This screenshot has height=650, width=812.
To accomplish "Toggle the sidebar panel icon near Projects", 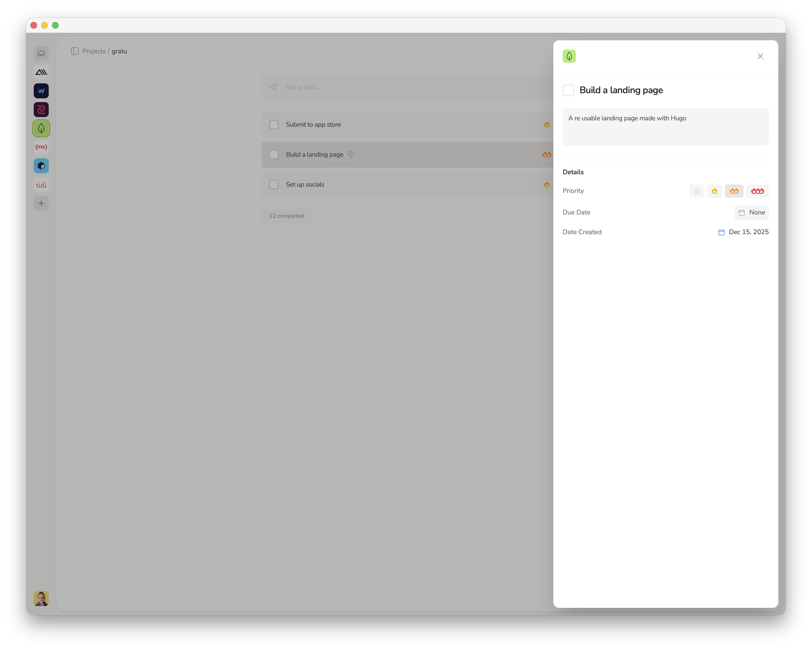I will (x=75, y=51).
